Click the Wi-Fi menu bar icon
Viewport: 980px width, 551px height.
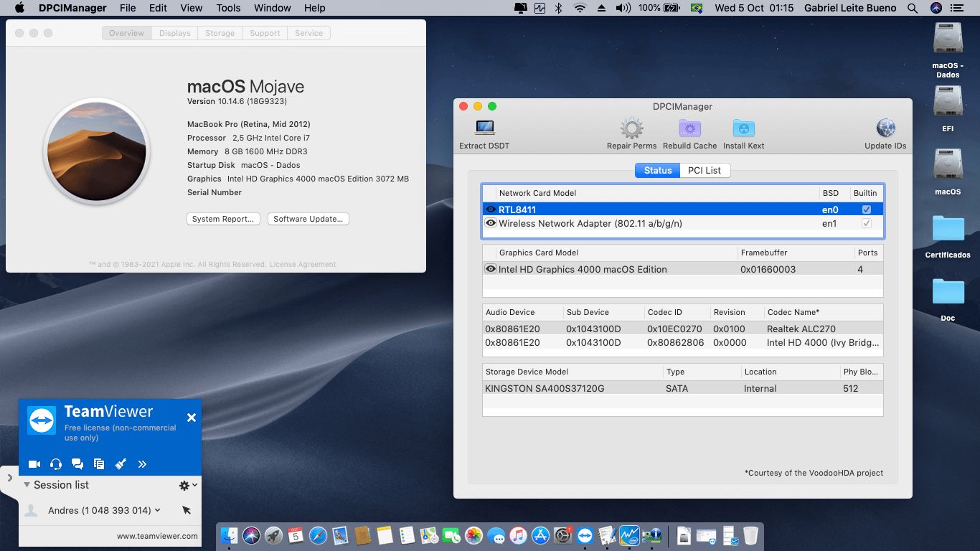pos(580,8)
